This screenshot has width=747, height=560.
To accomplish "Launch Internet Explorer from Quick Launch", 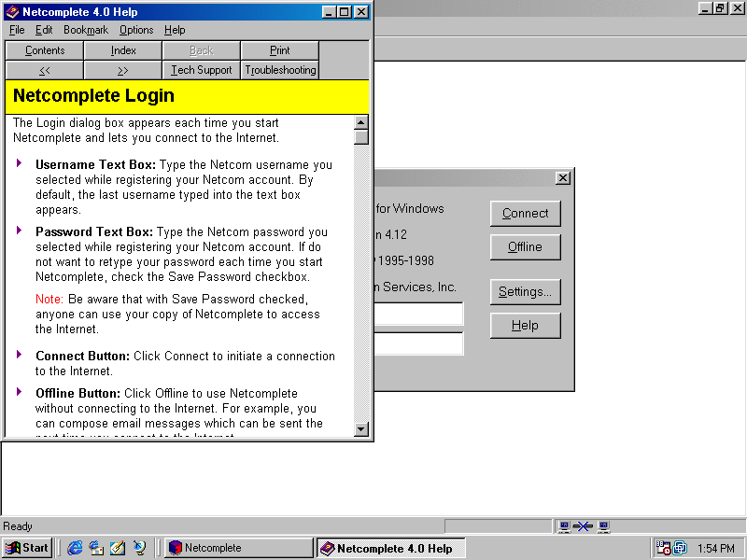I will (x=75, y=548).
